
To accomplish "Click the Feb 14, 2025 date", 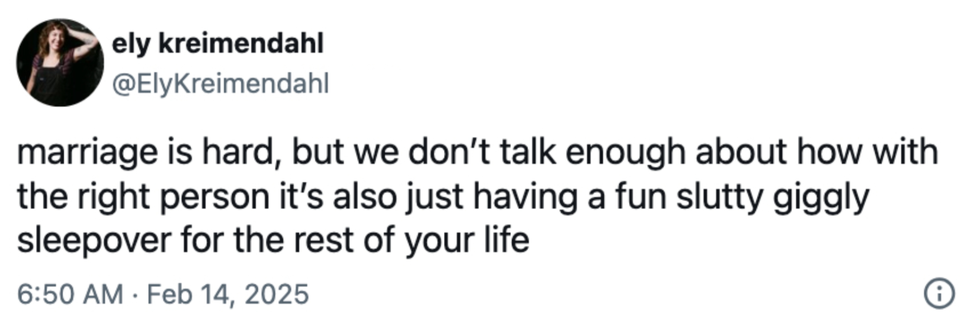I will pyautogui.click(x=228, y=294).
